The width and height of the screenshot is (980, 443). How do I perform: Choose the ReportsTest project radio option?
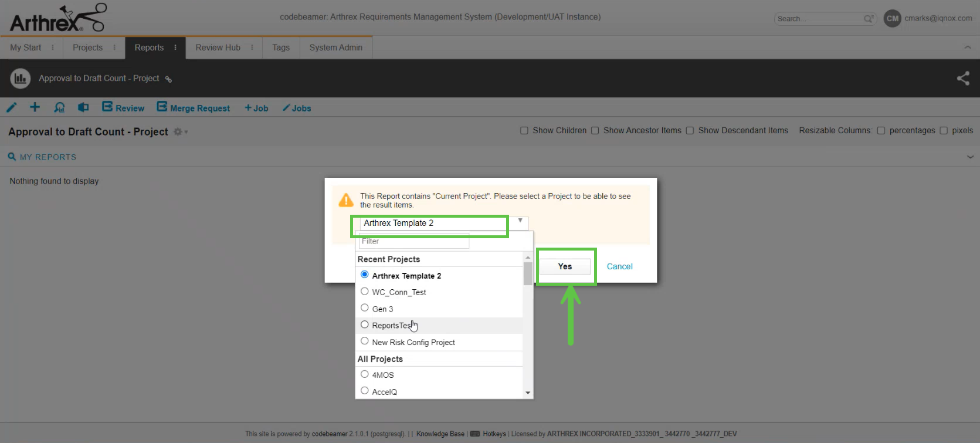tap(365, 324)
